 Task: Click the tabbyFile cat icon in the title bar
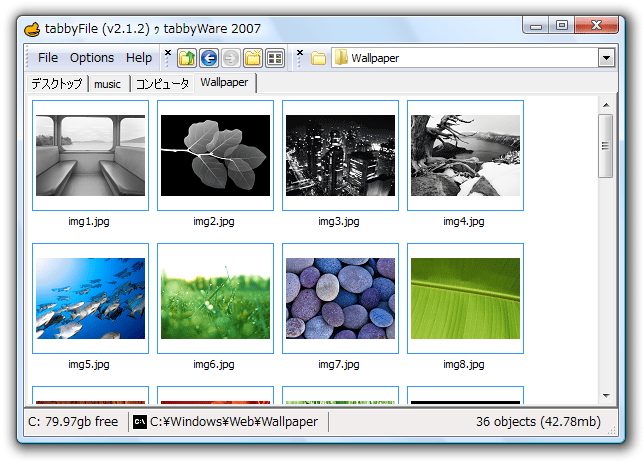32,29
